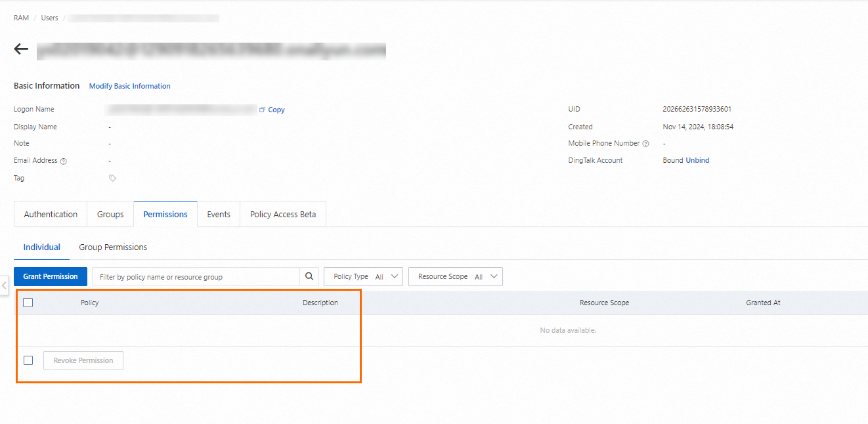Open Mobile Phone Number help icon

pyautogui.click(x=645, y=144)
